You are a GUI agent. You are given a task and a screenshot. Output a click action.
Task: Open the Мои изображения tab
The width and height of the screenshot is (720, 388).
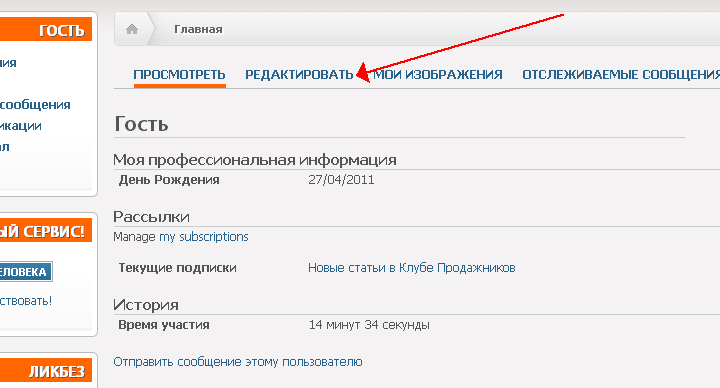(438, 75)
